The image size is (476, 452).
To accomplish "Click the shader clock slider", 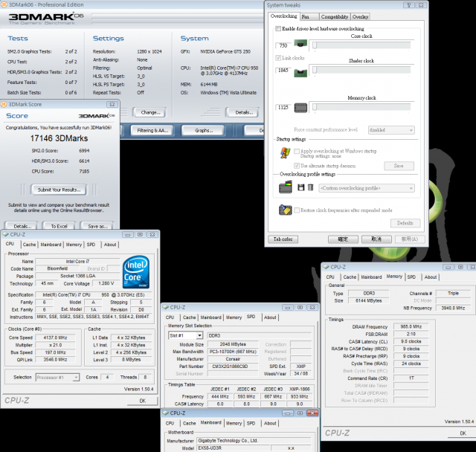I will [362, 71].
